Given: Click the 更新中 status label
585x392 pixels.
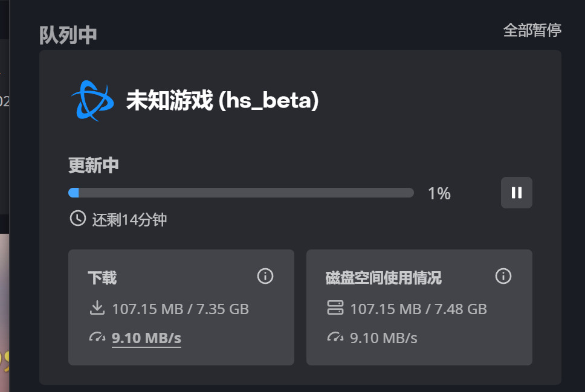Looking at the screenshot, I should click(94, 165).
